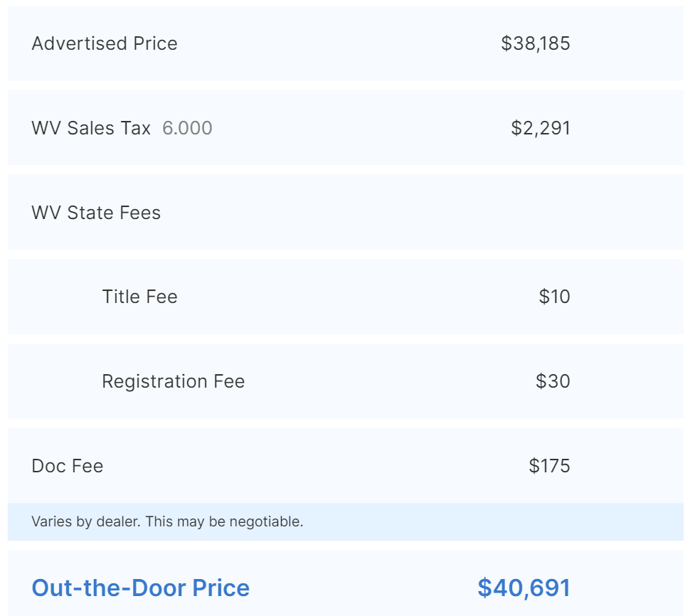690x616 pixels.
Task: Click the Advertised Price label
Action: coord(105,43)
